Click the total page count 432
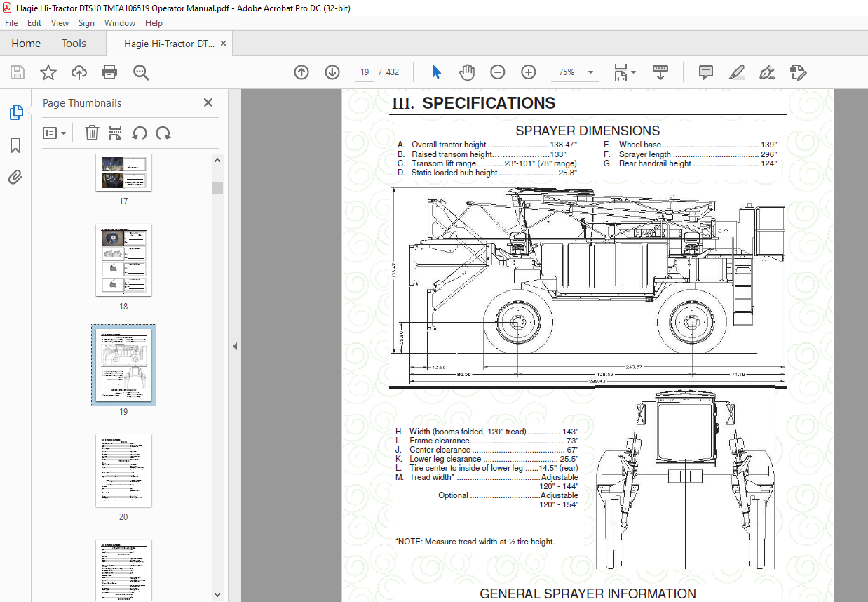Screen dimensions: 868x602 393,72
